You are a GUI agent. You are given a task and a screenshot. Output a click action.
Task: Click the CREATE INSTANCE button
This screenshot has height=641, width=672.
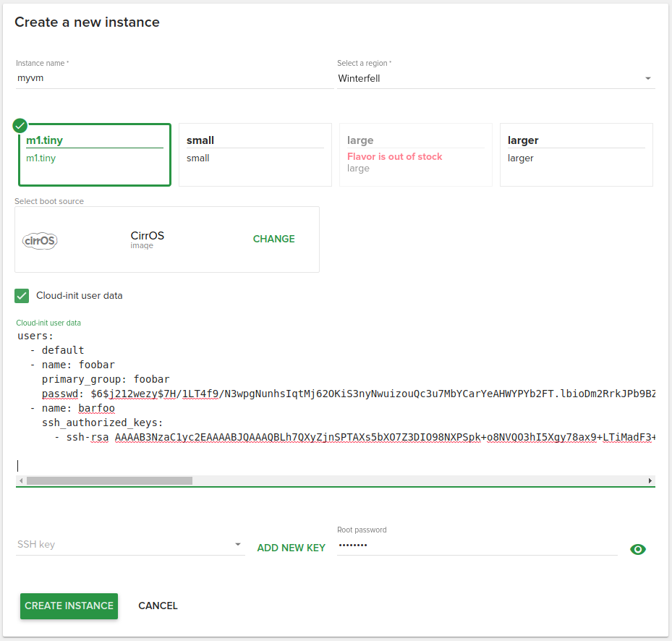click(69, 606)
